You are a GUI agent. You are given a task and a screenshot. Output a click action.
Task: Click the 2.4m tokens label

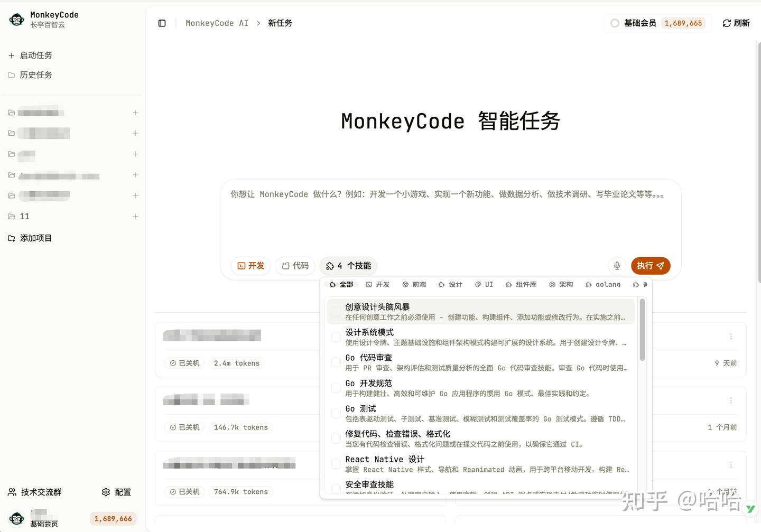pyautogui.click(x=237, y=363)
